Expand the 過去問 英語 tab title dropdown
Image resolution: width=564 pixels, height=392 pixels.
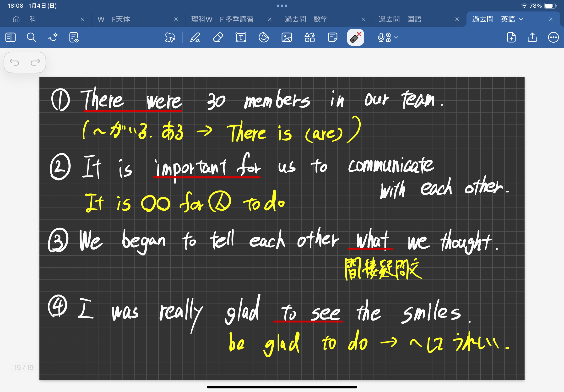(x=521, y=19)
